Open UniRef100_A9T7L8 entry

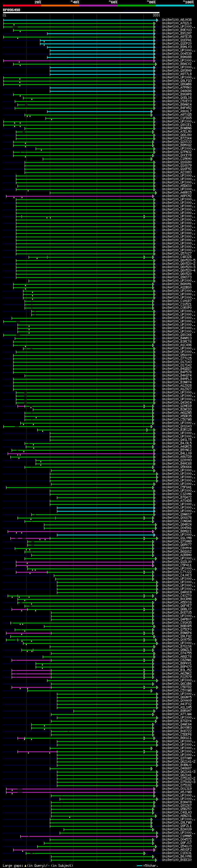[x=177, y=74]
